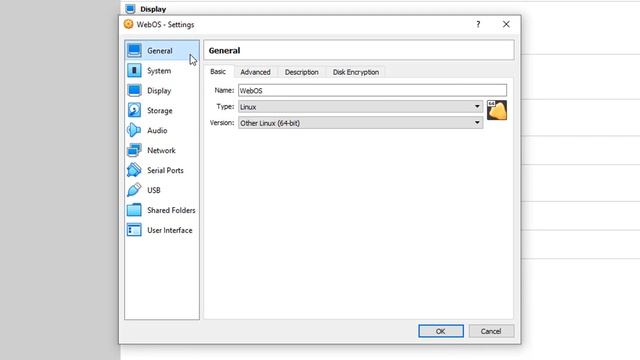Open the General settings category
This screenshot has width=640, height=360.
tap(162, 51)
